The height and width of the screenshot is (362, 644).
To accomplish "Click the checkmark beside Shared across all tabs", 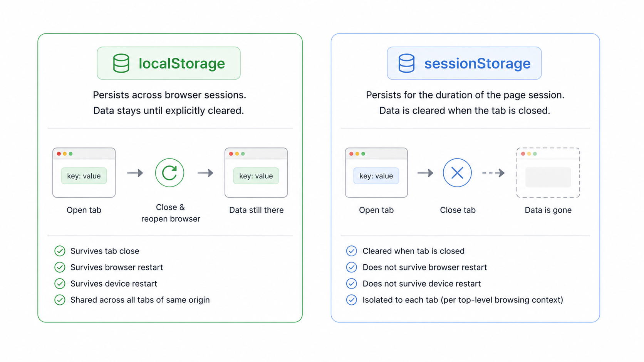I will (60, 300).
